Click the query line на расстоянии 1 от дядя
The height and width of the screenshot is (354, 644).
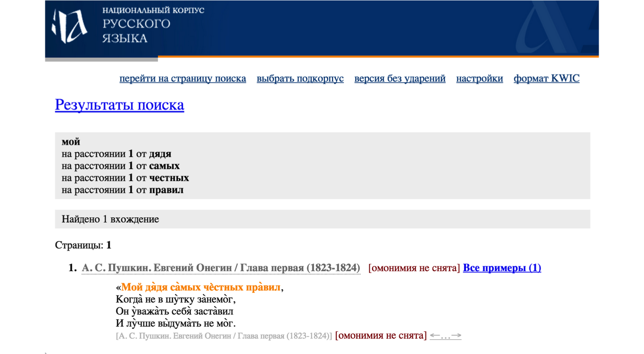point(116,154)
